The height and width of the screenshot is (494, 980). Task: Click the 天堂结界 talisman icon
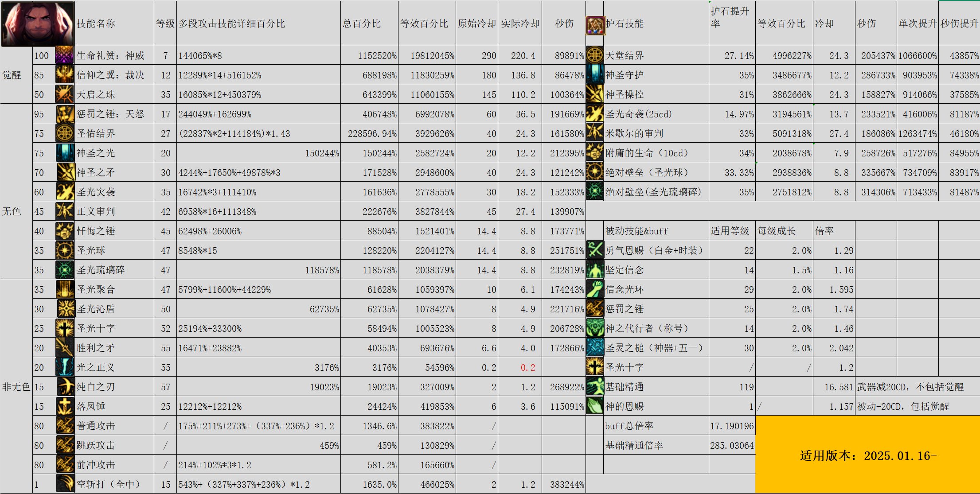tap(595, 55)
